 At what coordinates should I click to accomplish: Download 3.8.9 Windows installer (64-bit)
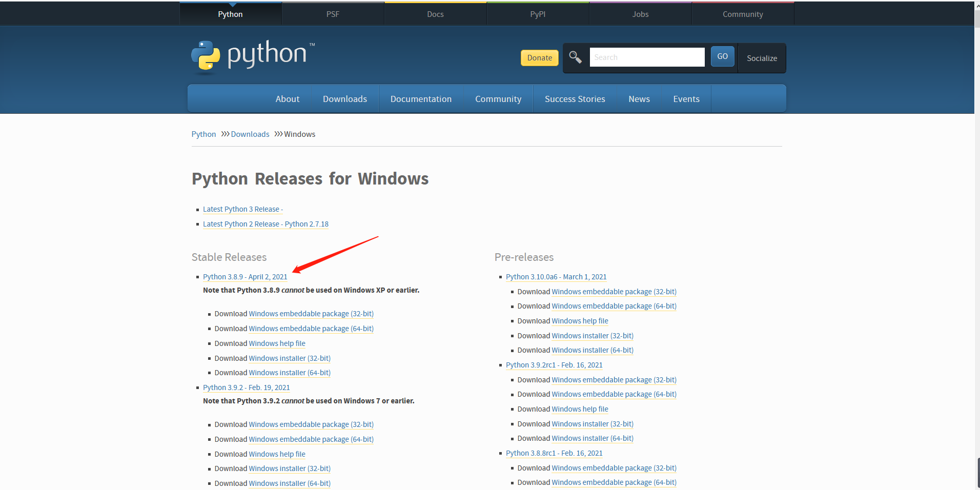coord(290,373)
